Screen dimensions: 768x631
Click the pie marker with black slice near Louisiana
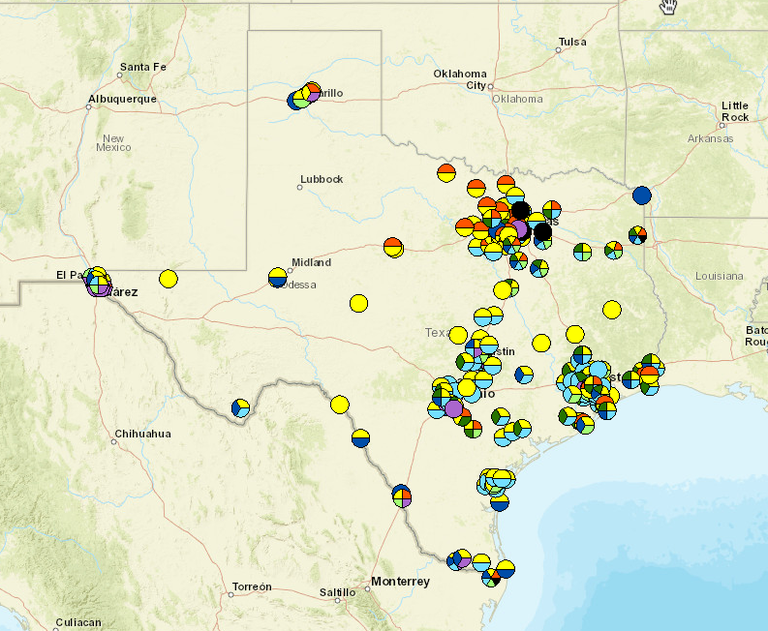coord(637,235)
